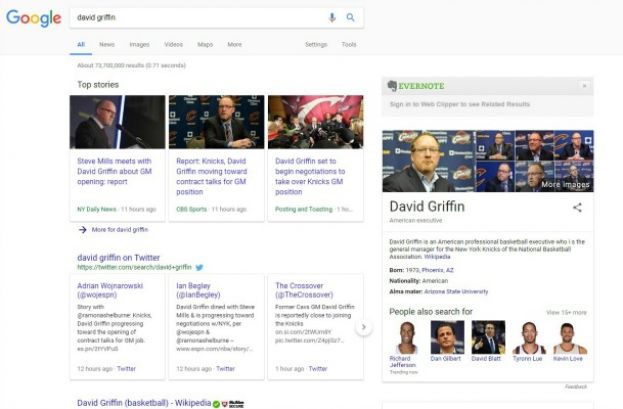Click Arizona State University link
Image resolution: width=623 pixels, height=409 pixels.
tap(456, 292)
